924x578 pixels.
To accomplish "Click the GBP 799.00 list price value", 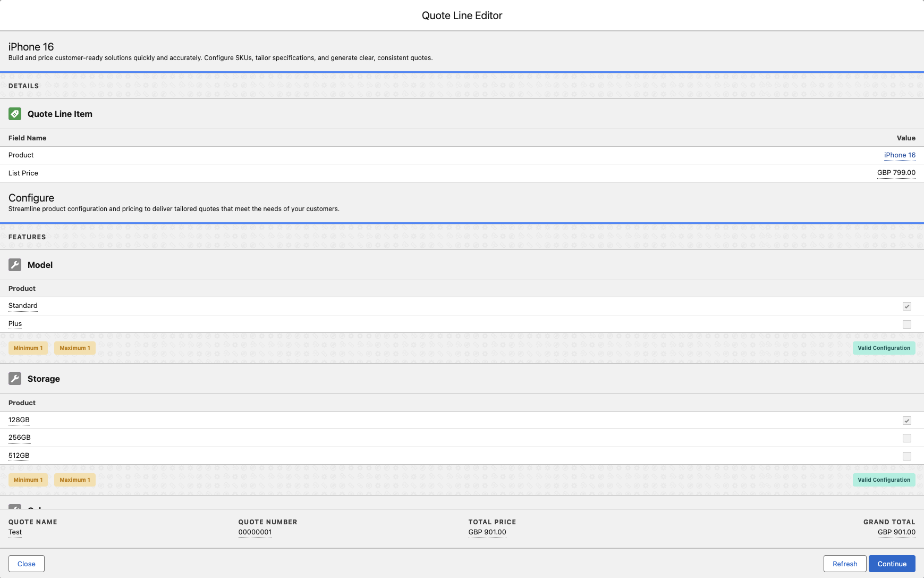I will pos(896,173).
